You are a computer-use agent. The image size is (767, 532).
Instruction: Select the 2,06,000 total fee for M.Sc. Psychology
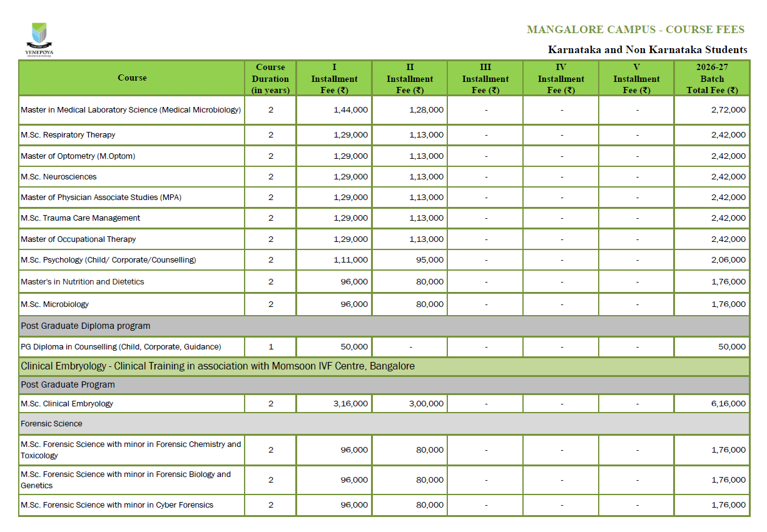tap(728, 260)
